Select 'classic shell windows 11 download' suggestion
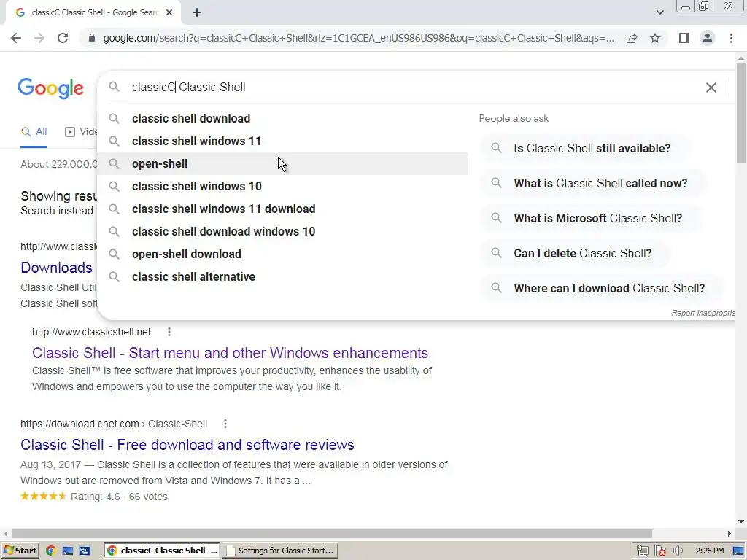The image size is (747, 560). pos(282,209)
